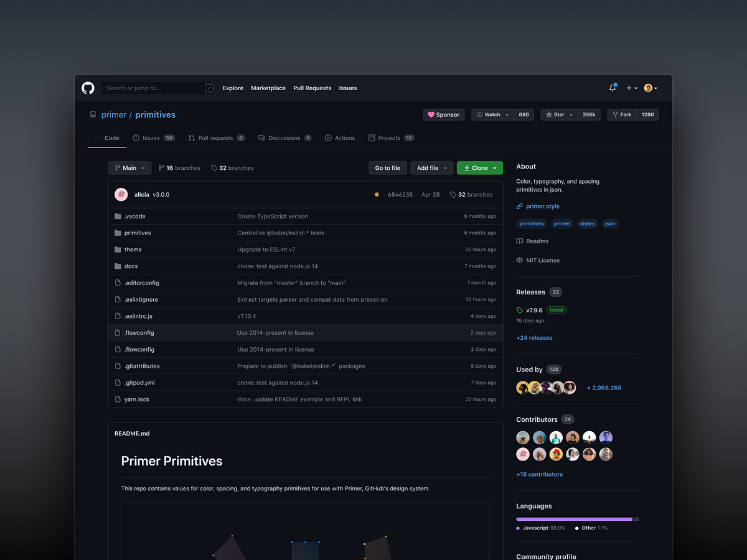This screenshot has width=747, height=560.
Task: Click the commit hash 6846235
Action: coord(400,194)
